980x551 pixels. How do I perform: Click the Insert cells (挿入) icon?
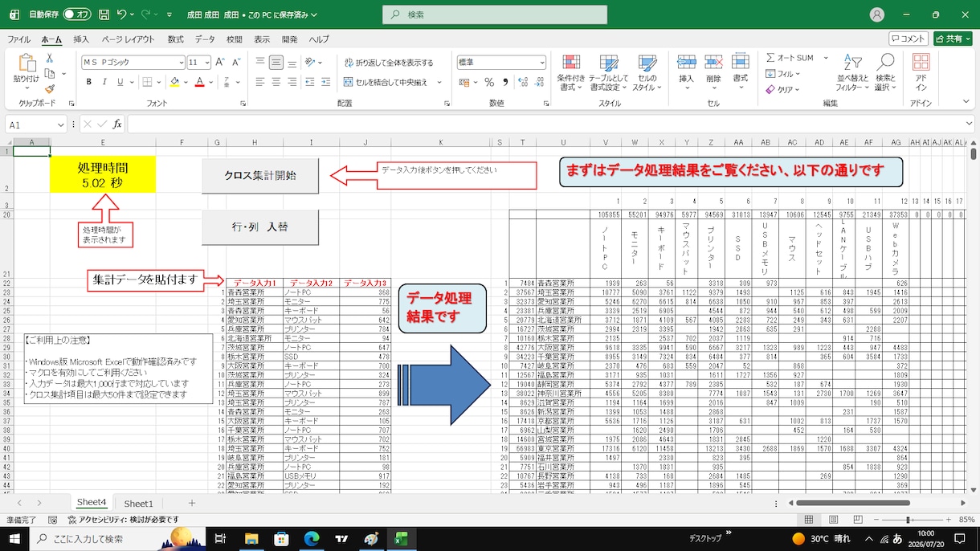(x=686, y=63)
